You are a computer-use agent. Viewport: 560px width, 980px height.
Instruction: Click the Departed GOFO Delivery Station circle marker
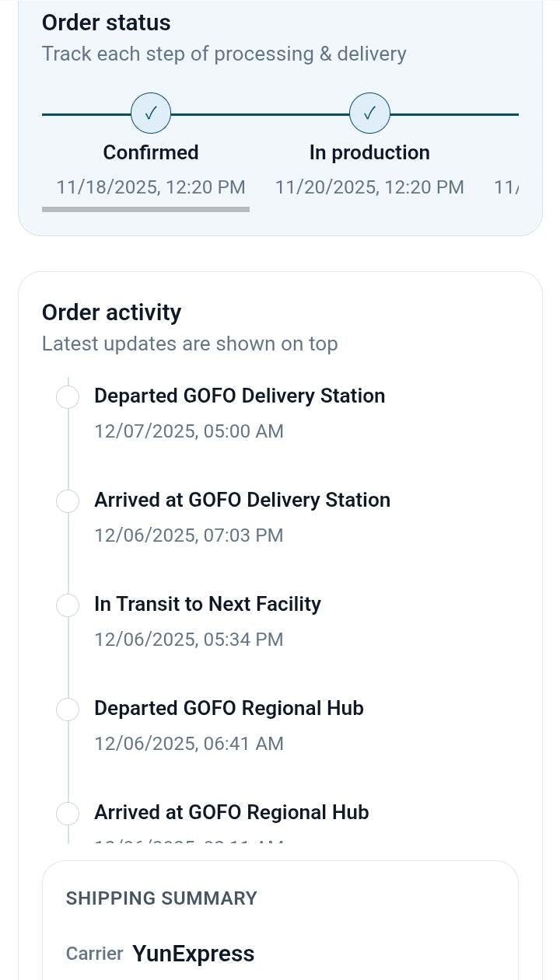68,397
